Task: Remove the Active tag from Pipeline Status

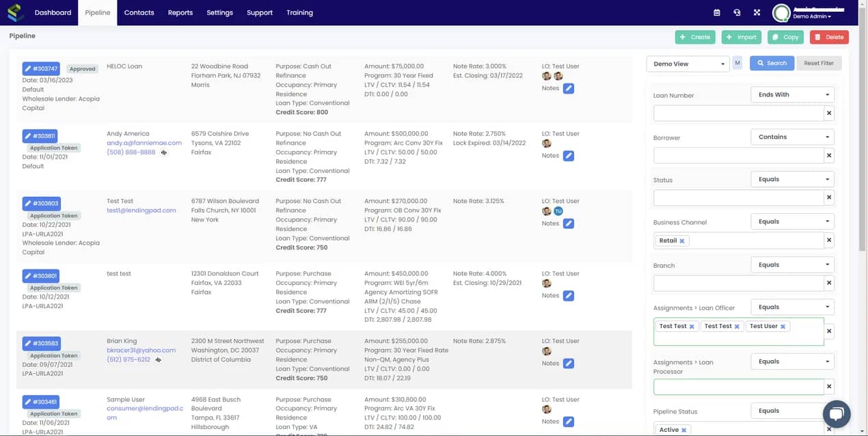Action: [683, 430]
